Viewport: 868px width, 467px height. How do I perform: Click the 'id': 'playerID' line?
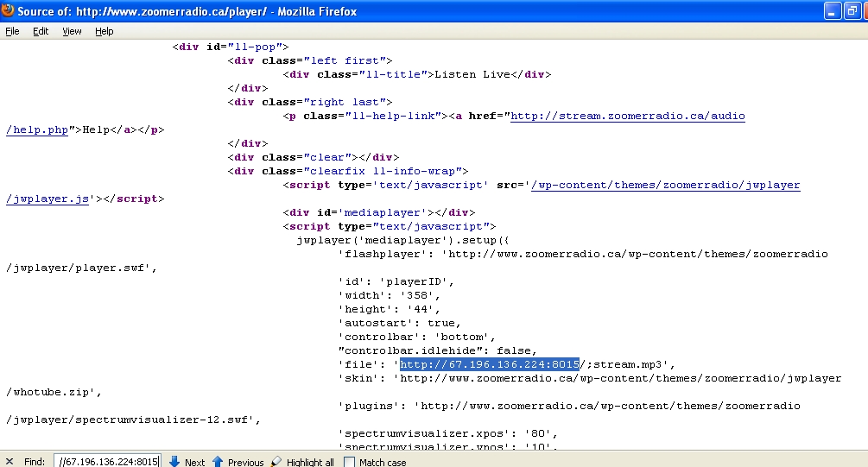coord(396,281)
